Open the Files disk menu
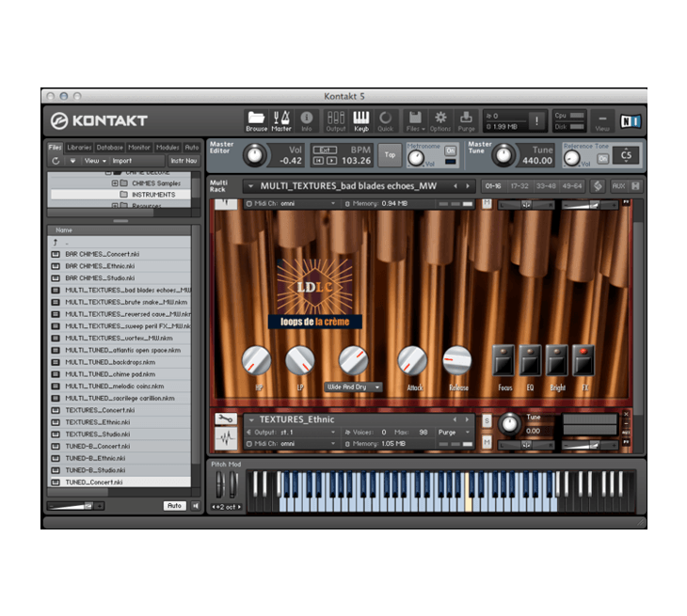This screenshot has width=687, height=616. 415,120
